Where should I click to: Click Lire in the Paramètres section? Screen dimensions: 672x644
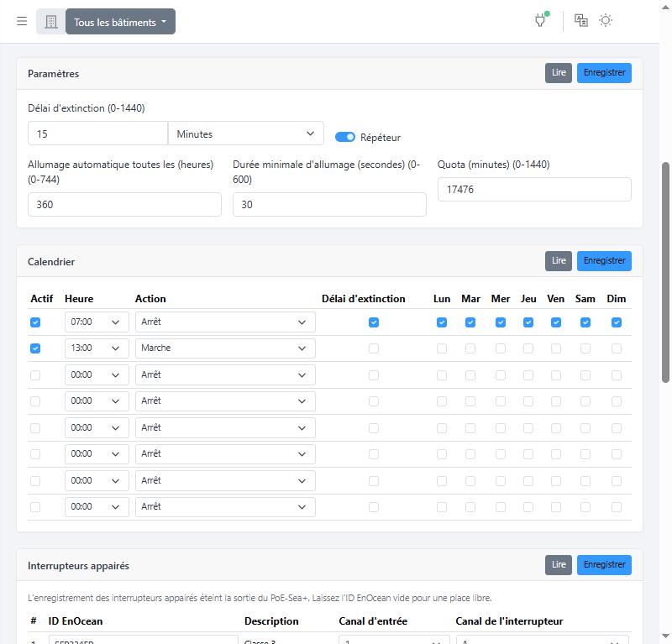[x=559, y=73]
